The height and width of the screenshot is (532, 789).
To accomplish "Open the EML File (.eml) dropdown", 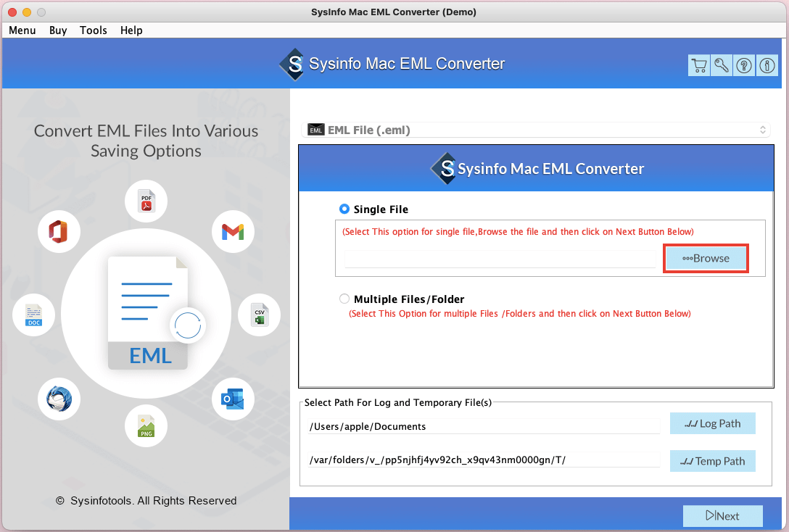I will click(536, 130).
